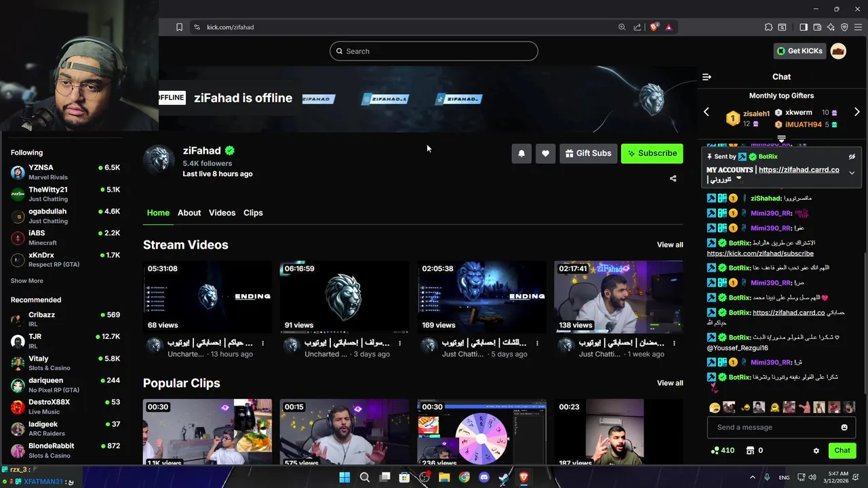
Task: Open zifahad.carrd.co link in pinned message
Action: [799, 170]
